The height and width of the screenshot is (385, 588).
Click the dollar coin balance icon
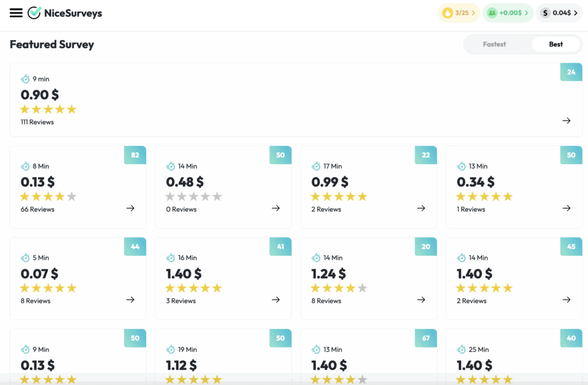pos(545,13)
